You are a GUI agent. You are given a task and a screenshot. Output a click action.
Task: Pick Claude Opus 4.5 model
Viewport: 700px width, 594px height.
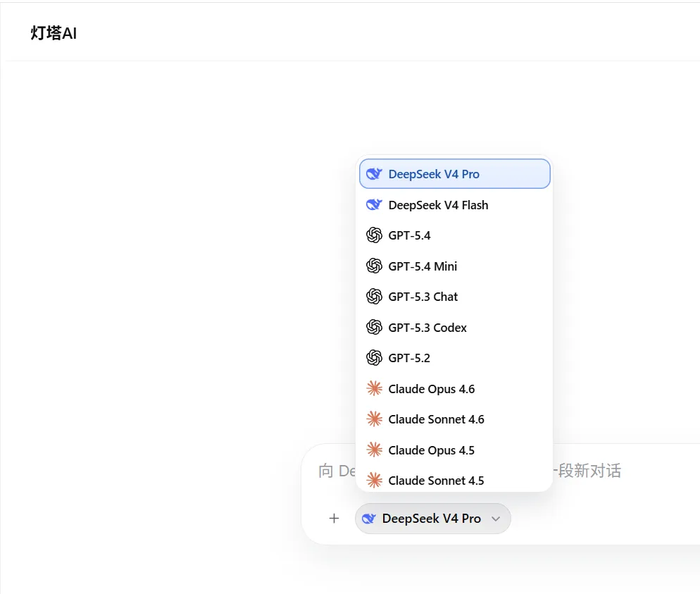[454, 450]
